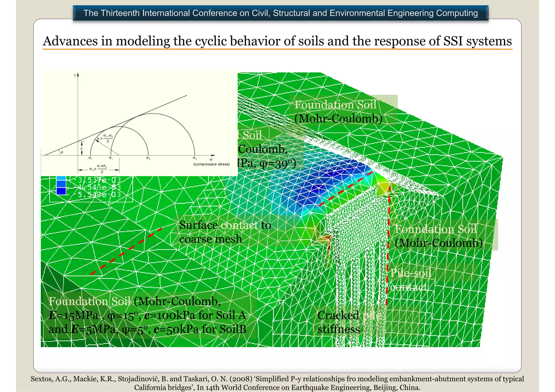Click the light blue legend swatch

coord(61,178)
